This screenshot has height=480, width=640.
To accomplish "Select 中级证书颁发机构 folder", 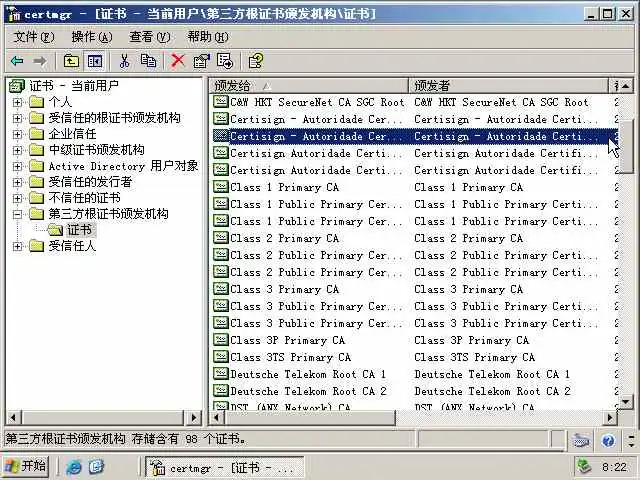I will tap(96, 150).
